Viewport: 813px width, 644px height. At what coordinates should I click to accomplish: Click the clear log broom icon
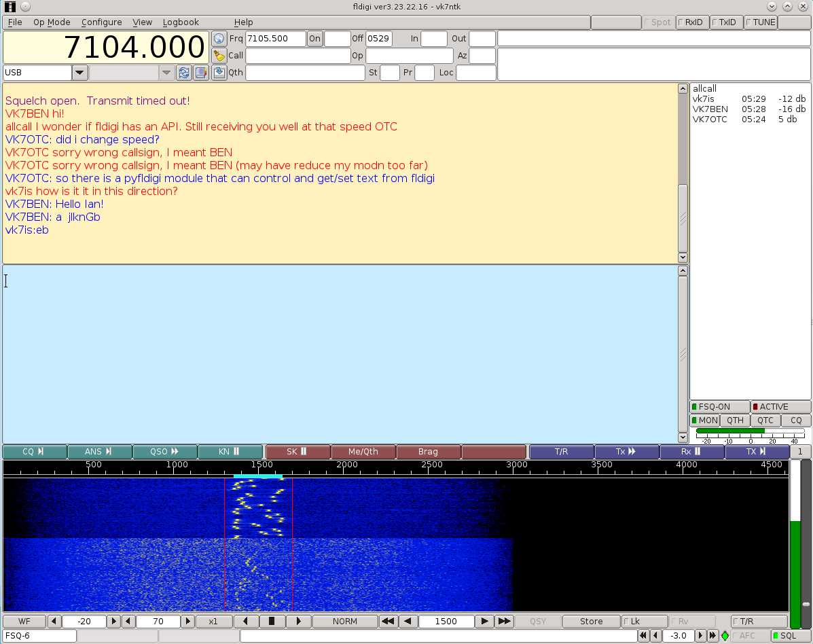click(219, 56)
